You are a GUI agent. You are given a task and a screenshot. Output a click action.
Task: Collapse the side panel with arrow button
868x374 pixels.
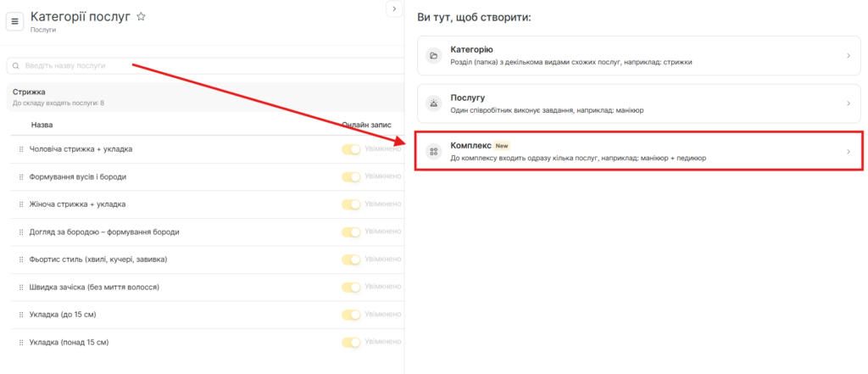coord(393,8)
